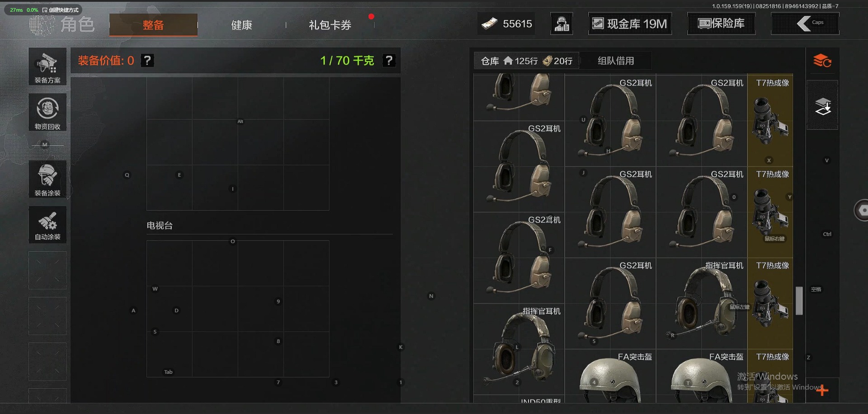The height and width of the screenshot is (414, 868).
Task: Click the back arrow Caps button
Action: coord(805,24)
